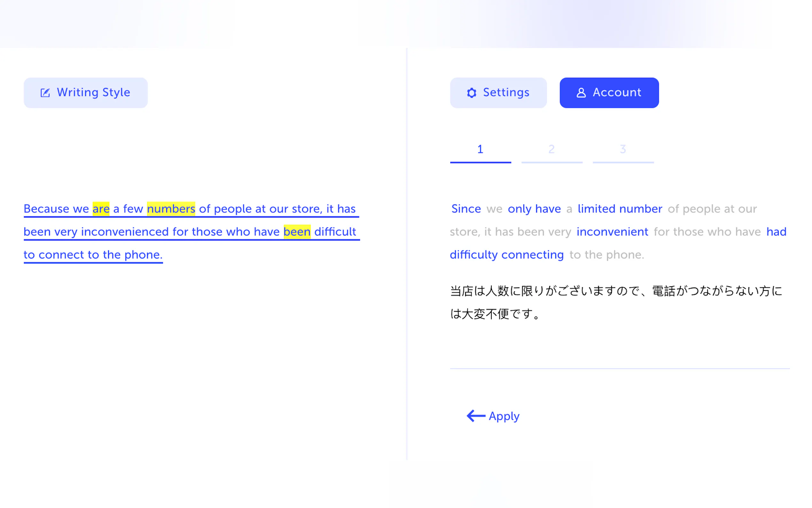Click highlighted word "numbers" in original text
The image size is (812, 508).
171,209
